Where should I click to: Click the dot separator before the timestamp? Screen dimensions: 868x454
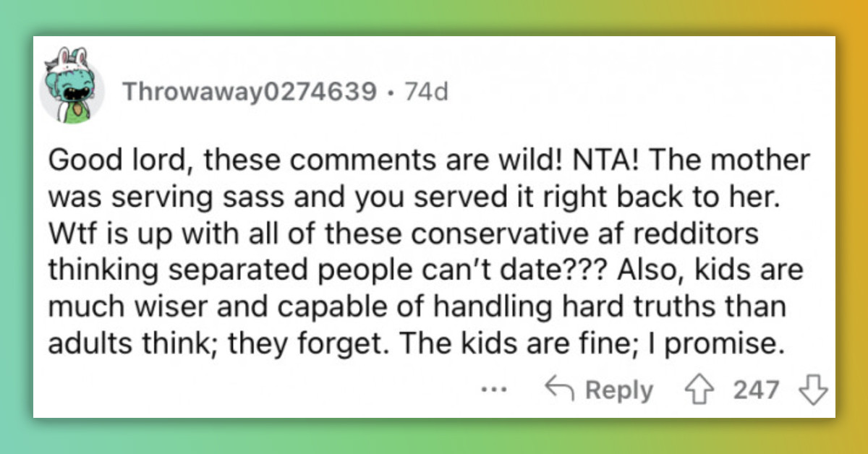click(x=391, y=93)
